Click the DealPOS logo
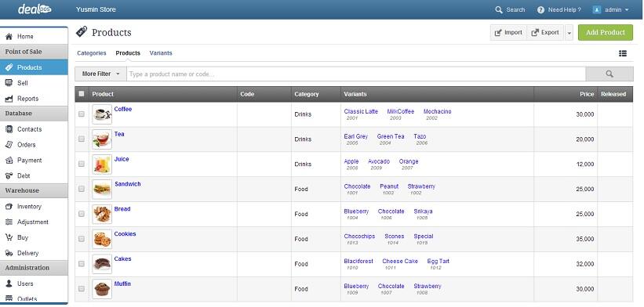Viewport: 644px width, 307px height. coord(35,9)
